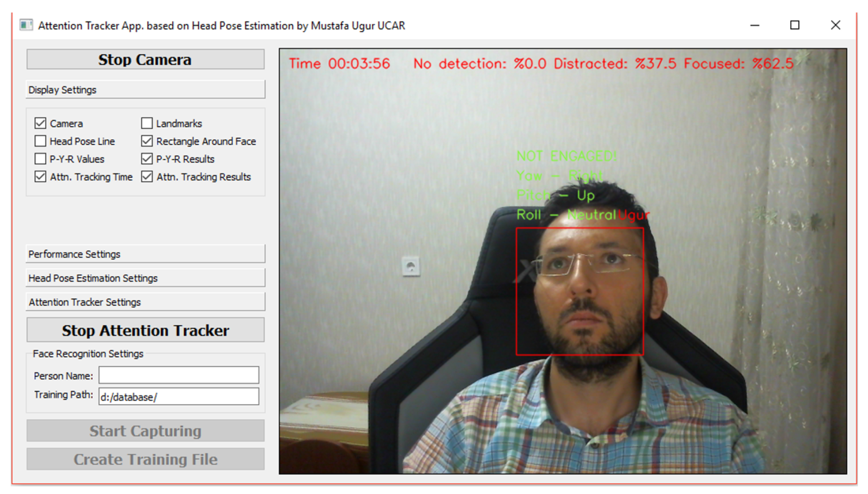The height and width of the screenshot is (494, 868).
Task: Uncheck P-Y-R Results option
Action: coord(147,158)
